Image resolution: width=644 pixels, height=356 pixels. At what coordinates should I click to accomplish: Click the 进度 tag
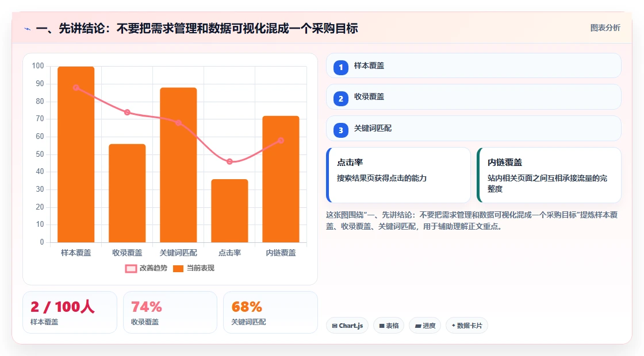pos(425,326)
